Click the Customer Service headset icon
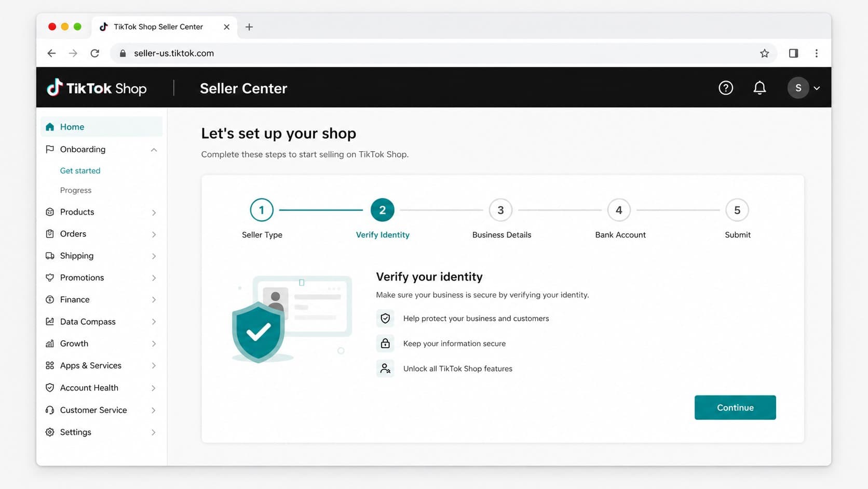This screenshot has height=489, width=868. click(50, 410)
